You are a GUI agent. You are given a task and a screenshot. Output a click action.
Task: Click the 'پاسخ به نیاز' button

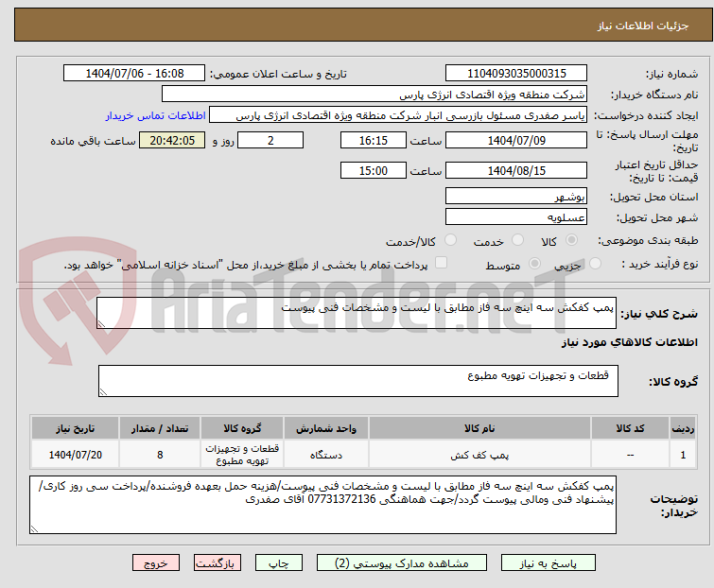pyautogui.click(x=566, y=562)
